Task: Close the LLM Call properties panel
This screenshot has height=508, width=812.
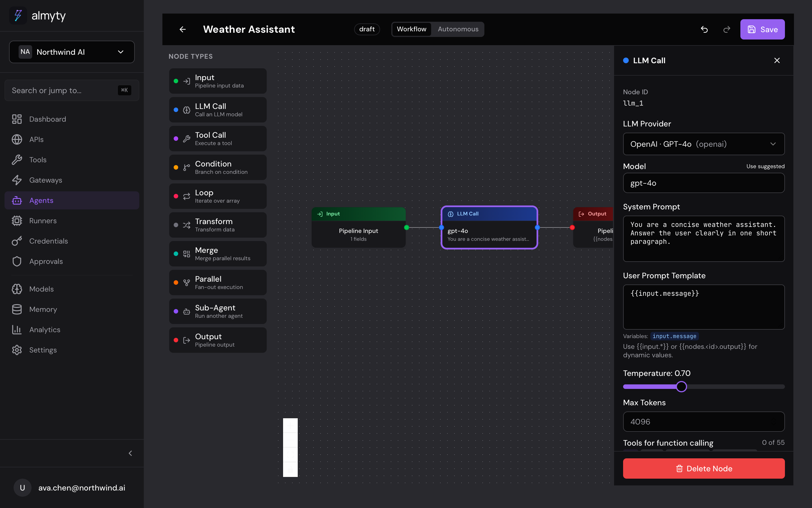Action: (x=777, y=60)
